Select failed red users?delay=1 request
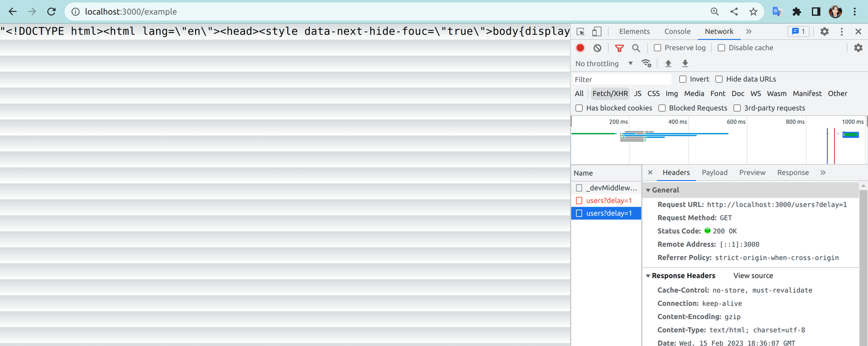The image size is (868, 346). point(606,201)
